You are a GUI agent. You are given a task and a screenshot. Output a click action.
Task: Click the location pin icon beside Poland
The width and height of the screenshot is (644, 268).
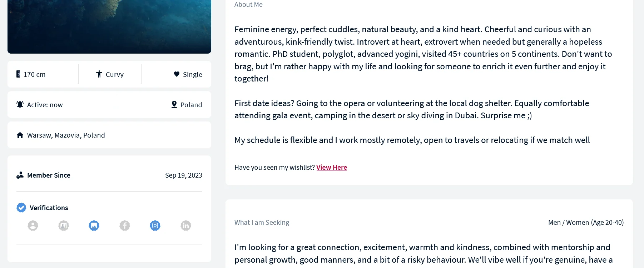[x=174, y=104]
